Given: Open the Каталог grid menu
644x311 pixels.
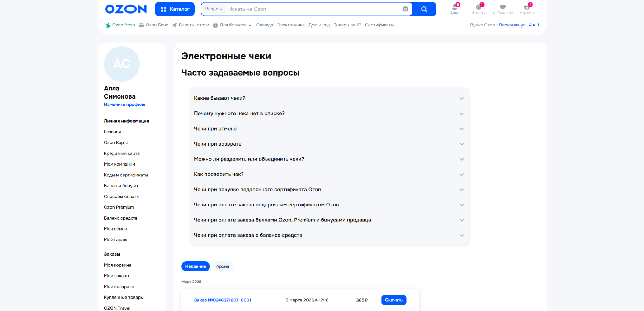Looking at the screenshot, I should click(x=174, y=9).
